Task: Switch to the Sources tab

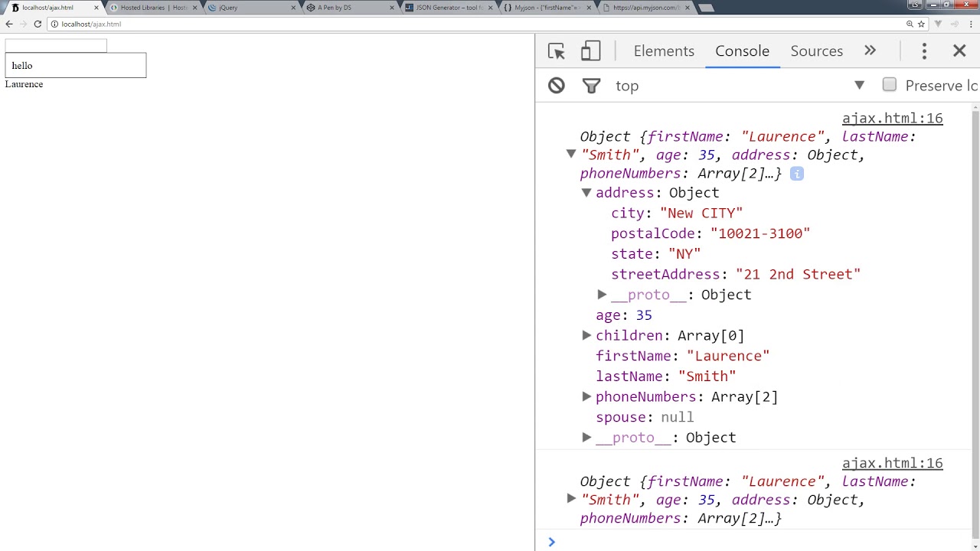Action: (816, 51)
